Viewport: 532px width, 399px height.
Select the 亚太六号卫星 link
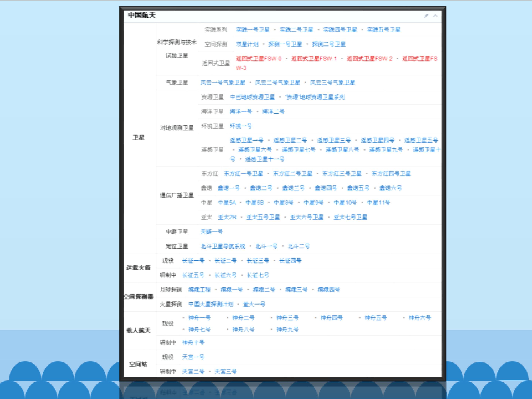(x=307, y=217)
